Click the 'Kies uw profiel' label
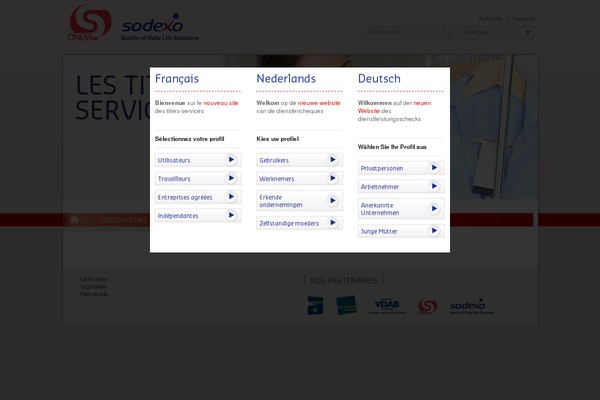The width and height of the screenshot is (600, 400). click(x=277, y=139)
